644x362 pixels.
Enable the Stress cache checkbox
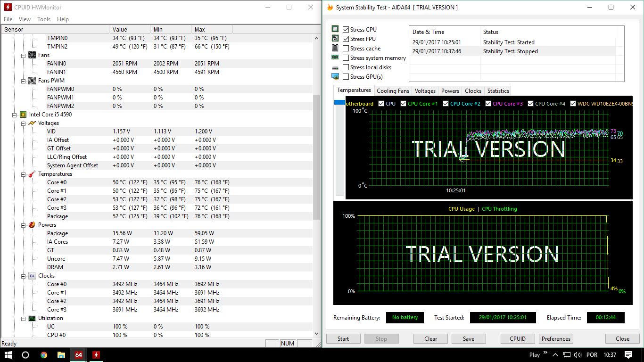coord(346,48)
